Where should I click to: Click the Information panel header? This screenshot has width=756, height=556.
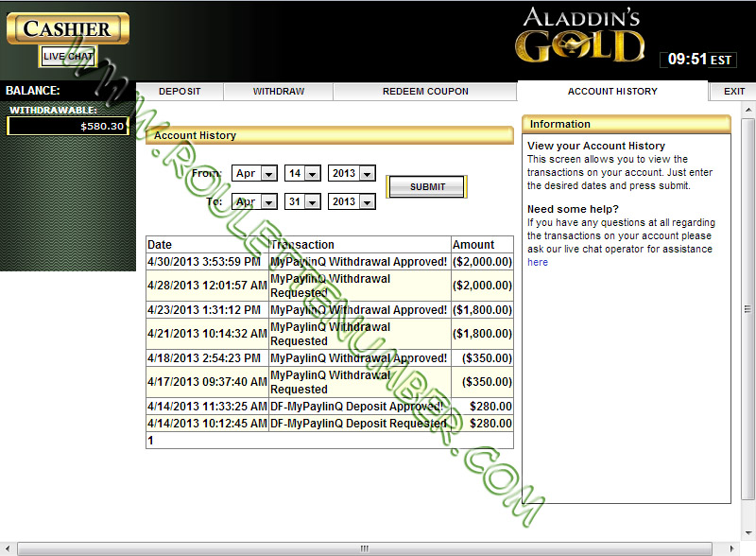(627, 124)
